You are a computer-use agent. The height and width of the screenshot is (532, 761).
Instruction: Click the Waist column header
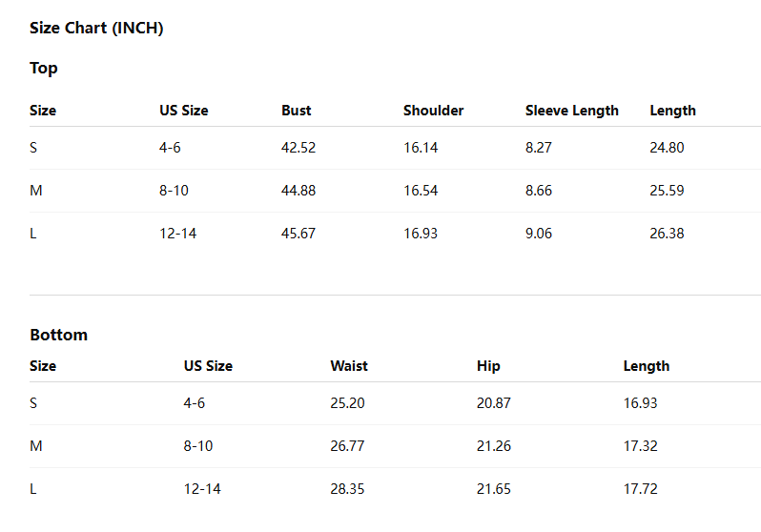[x=349, y=366]
